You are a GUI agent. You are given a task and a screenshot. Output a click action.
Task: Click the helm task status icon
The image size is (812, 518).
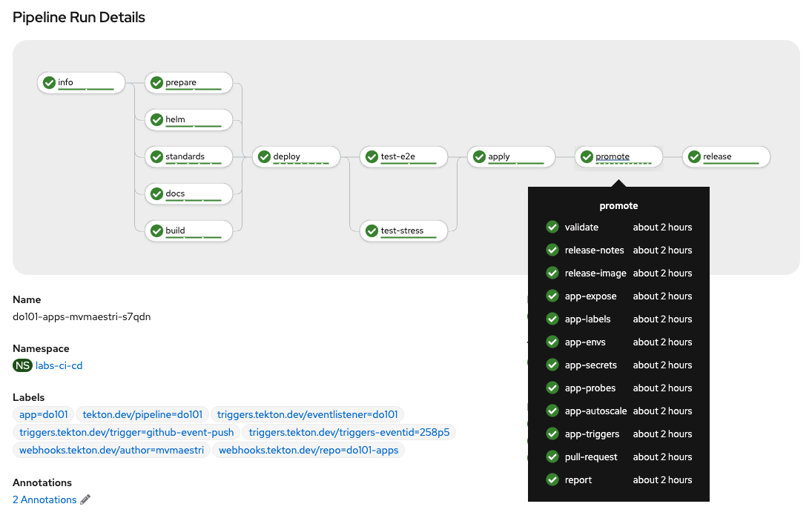(x=156, y=119)
